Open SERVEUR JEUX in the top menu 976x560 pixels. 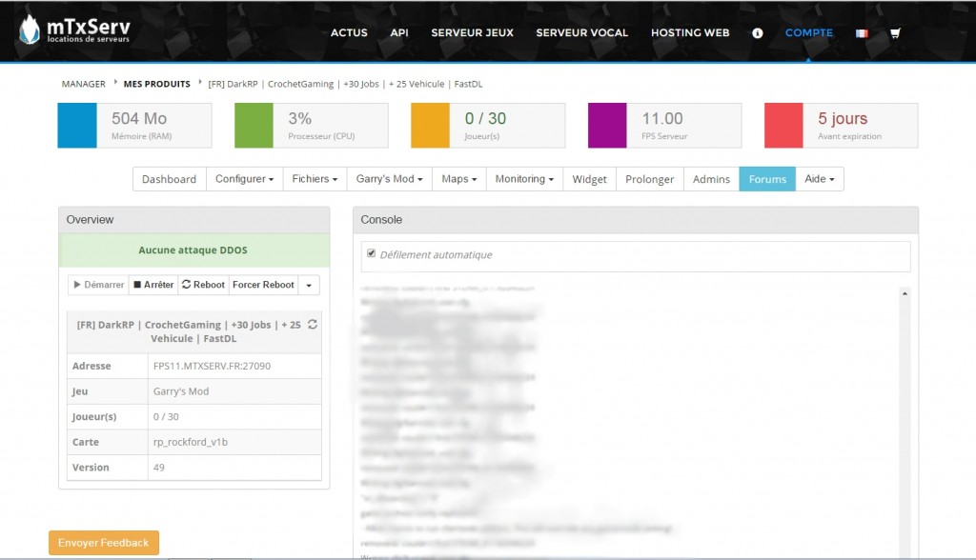click(472, 32)
